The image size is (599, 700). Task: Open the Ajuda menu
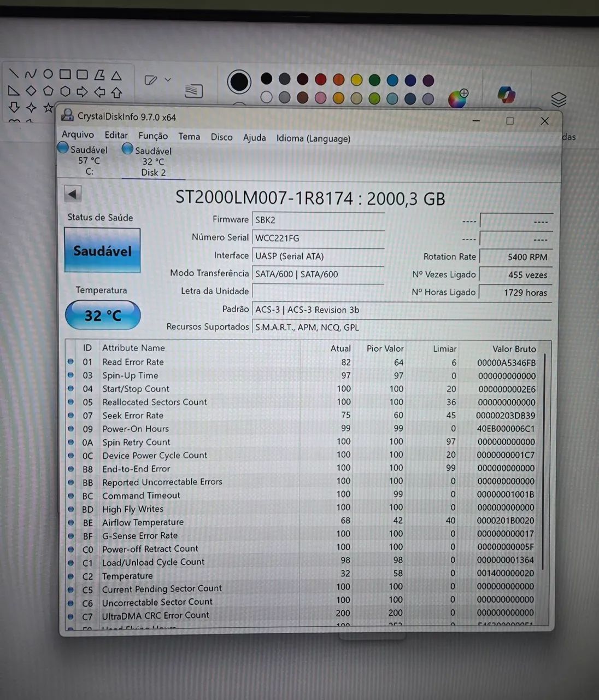click(x=254, y=137)
